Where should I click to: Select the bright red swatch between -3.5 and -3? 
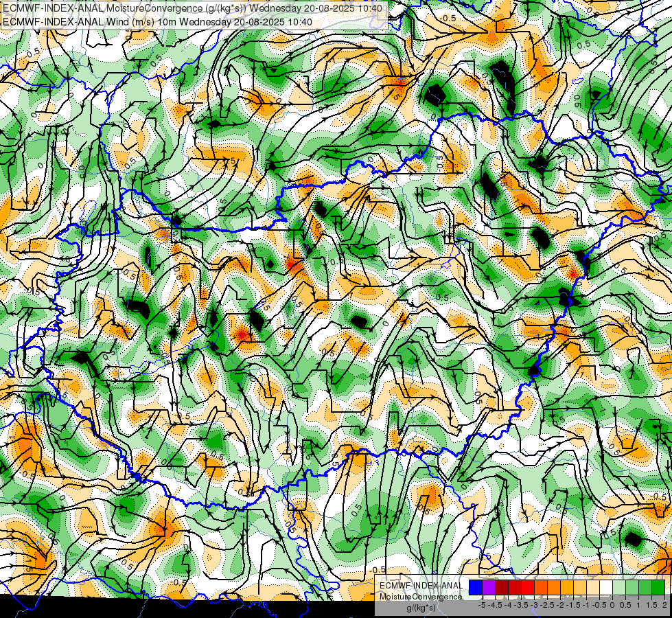(x=528, y=588)
